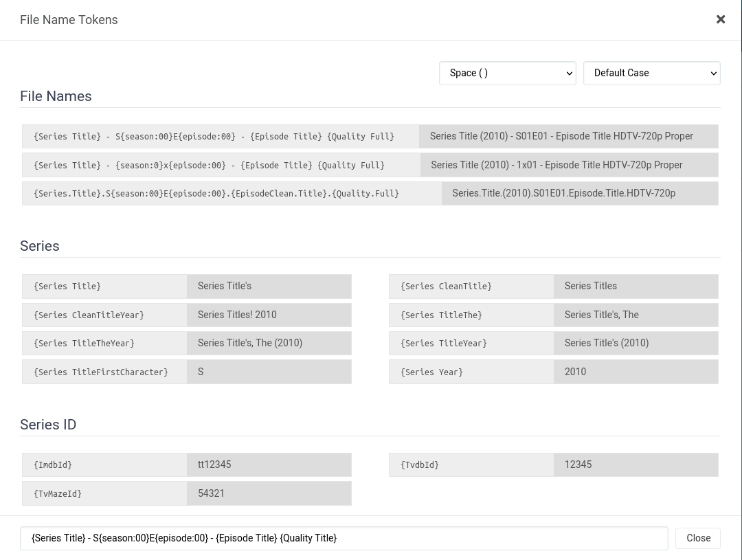Insert the {TvMazeId} token
This screenshot has width=742, height=560.
coord(104,493)
